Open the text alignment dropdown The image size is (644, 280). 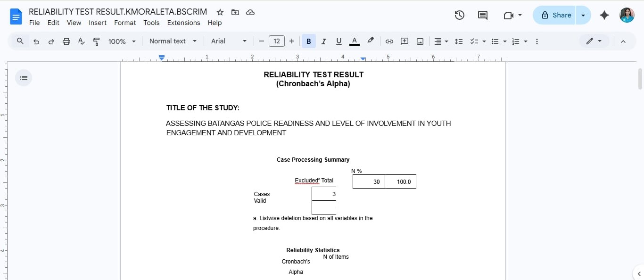(441, 41)
